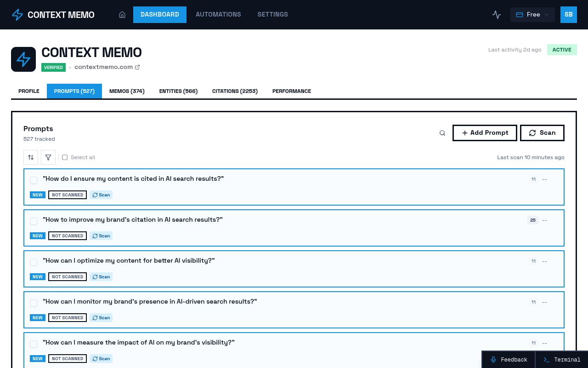The image size is (588, 368).
Task: Navigate to AUTOMATIONS in the top menu
Action: [x=218, y=14]
